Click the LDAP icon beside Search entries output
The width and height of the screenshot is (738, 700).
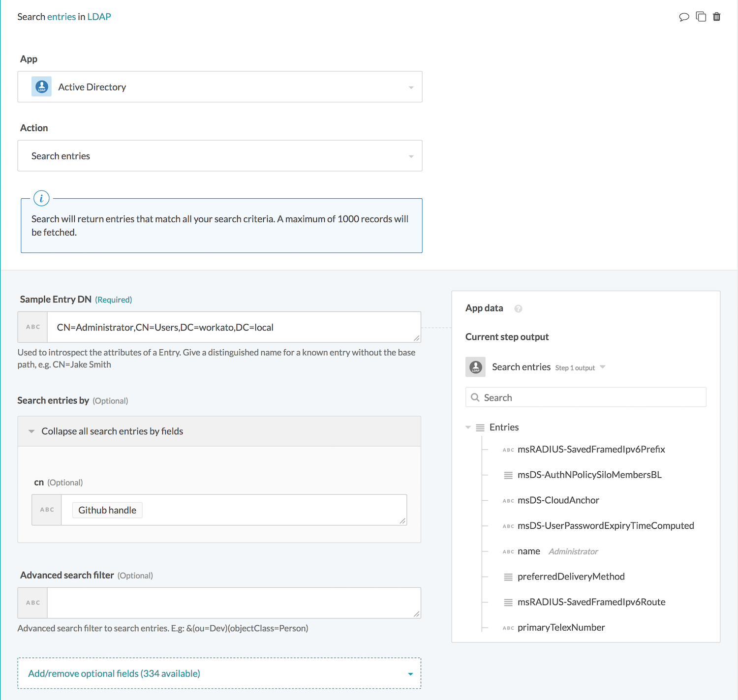(x=475, y=366)
